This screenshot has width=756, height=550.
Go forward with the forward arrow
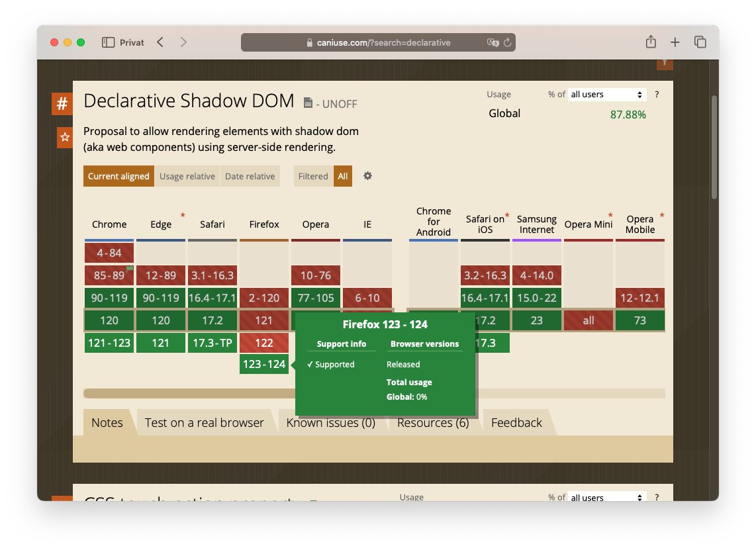pos(183,42)
